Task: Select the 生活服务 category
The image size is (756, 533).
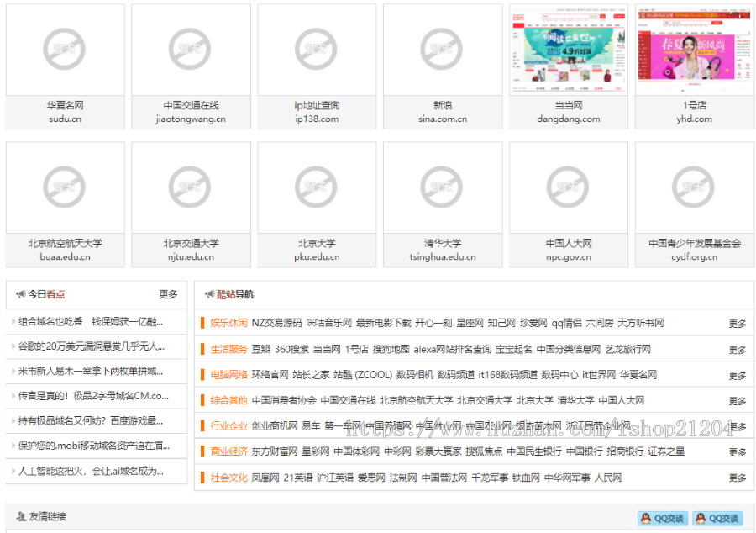Action: 228,349
